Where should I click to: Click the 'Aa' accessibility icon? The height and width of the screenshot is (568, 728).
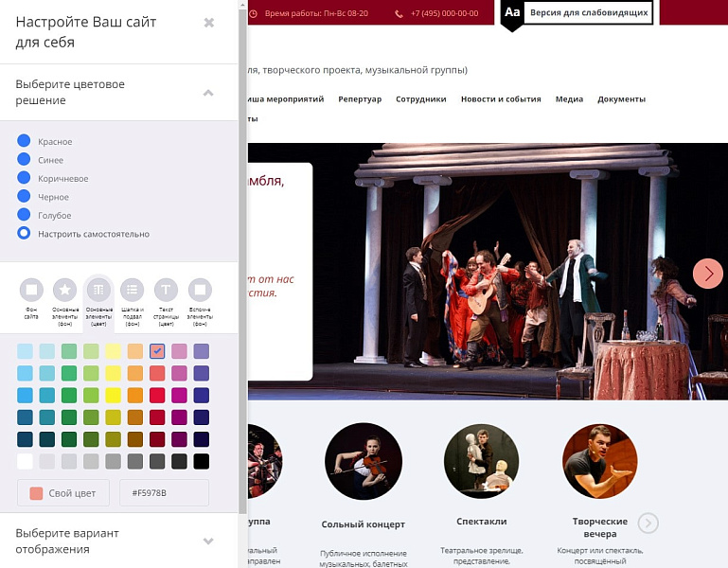[x=511, y=12]
